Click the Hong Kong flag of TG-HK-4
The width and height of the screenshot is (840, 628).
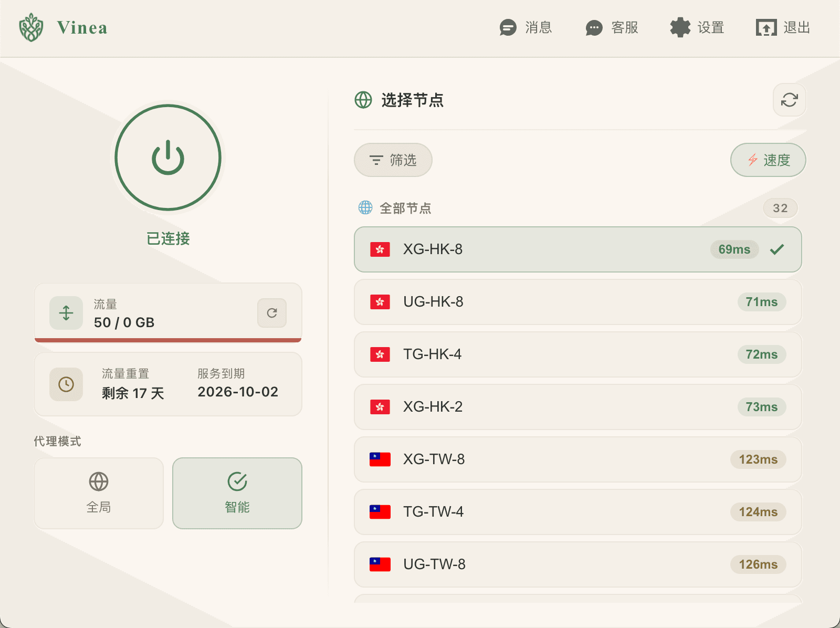(380, 354)
